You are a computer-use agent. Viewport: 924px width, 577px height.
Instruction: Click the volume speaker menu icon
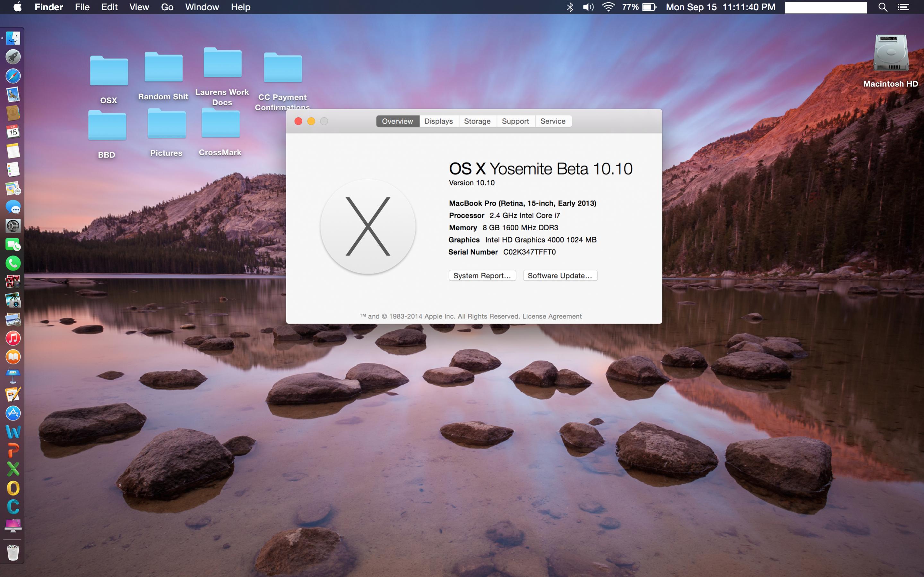pyautogui.click(x=588, y=7)
